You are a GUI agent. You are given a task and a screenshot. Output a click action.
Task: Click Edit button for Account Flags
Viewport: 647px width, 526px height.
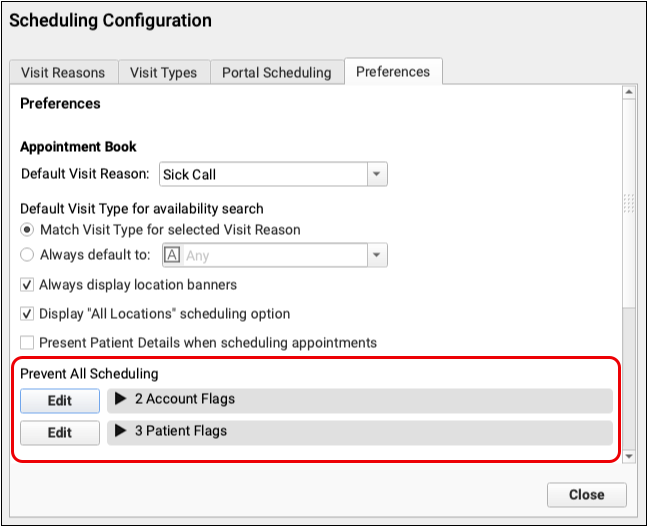click(x=60, y=401)
